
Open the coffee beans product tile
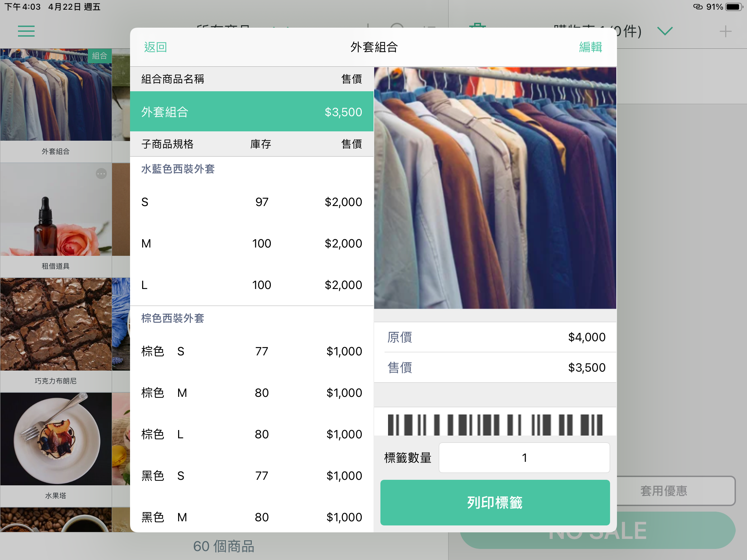56,520
